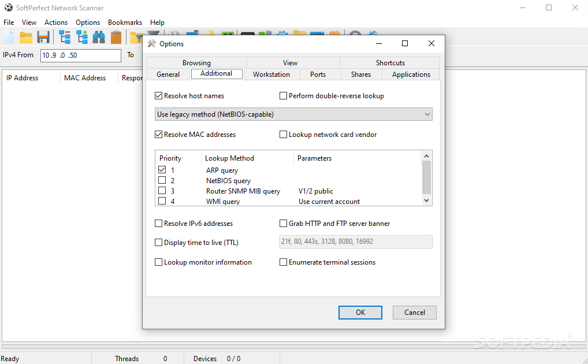Check the NetBIOS query priority 2 checkbox
The image size is (588, 364).
click(162, 180)
